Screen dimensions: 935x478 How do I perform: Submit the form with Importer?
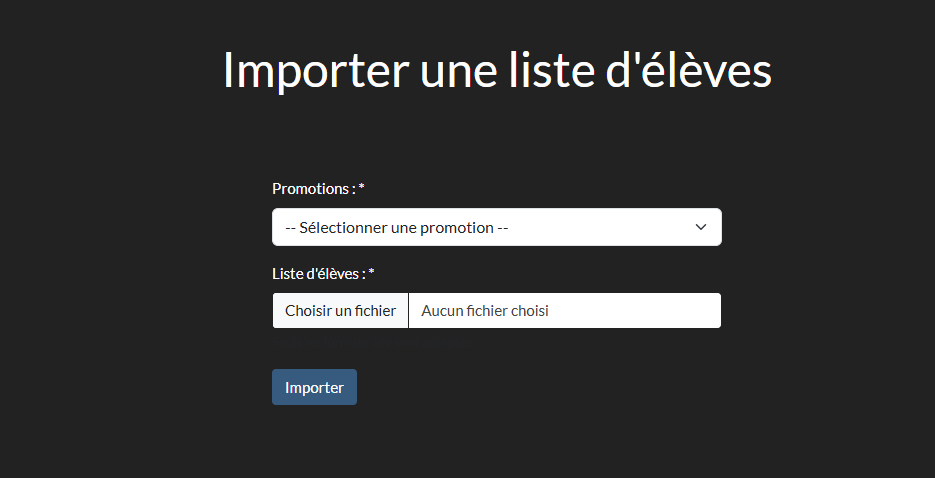pyautogui.click(x=314, y=388)
